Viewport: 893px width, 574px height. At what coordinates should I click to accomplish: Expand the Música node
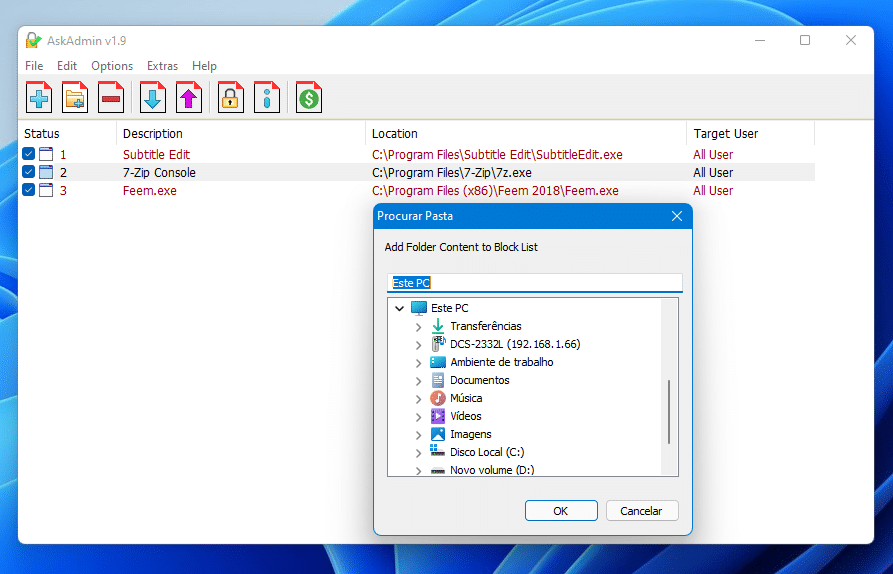[419, 399]
